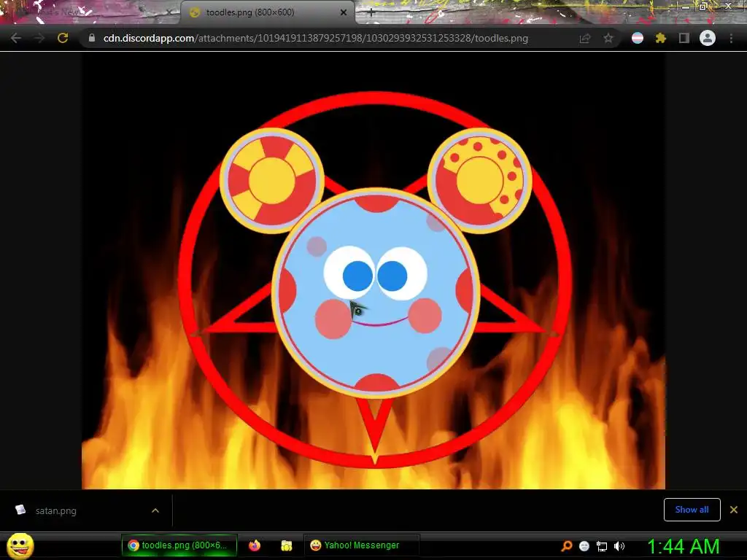Open network status in the system tray
Screen dimensions: 747x560
602,546
